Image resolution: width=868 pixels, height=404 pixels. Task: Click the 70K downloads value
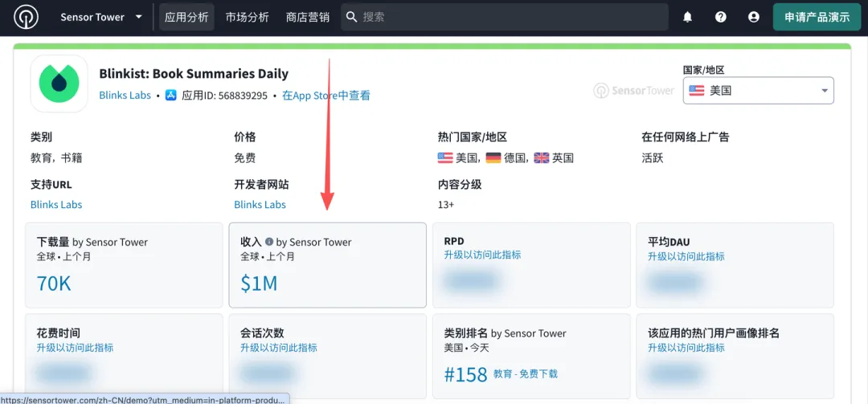(x=54, y=284)
